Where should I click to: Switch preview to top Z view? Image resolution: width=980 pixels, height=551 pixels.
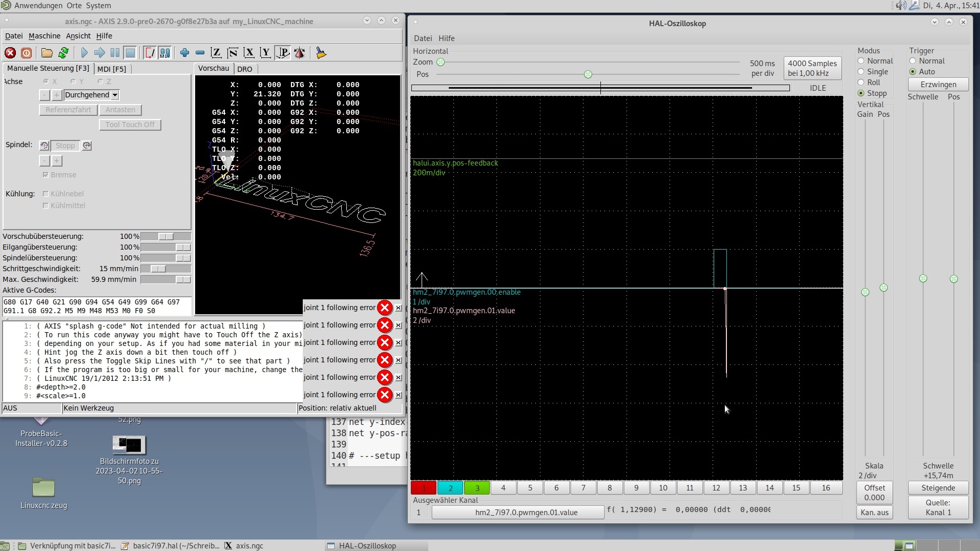click(x=216, y=53)
